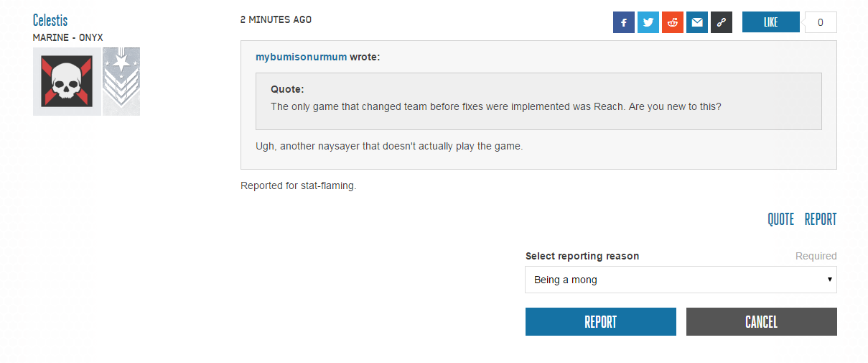Cancel the report form
The image size is (868, 363).
tap(761, 322)
